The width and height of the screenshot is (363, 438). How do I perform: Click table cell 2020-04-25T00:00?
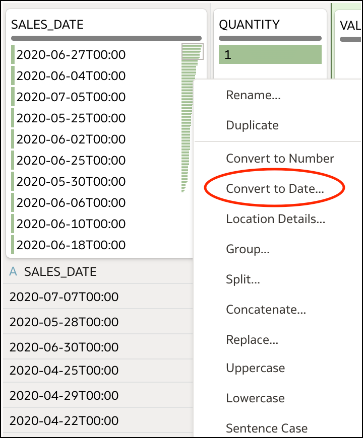[x=98, y=370]
